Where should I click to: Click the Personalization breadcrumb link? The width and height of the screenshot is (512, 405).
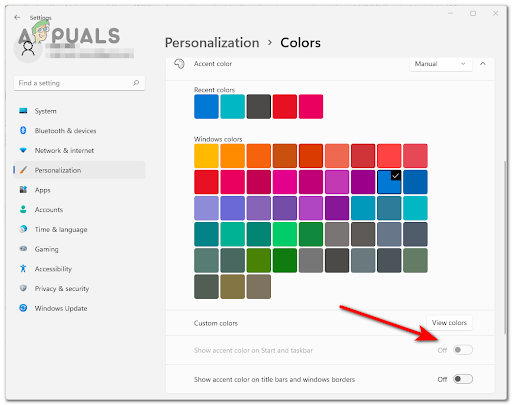pos(212,43)
